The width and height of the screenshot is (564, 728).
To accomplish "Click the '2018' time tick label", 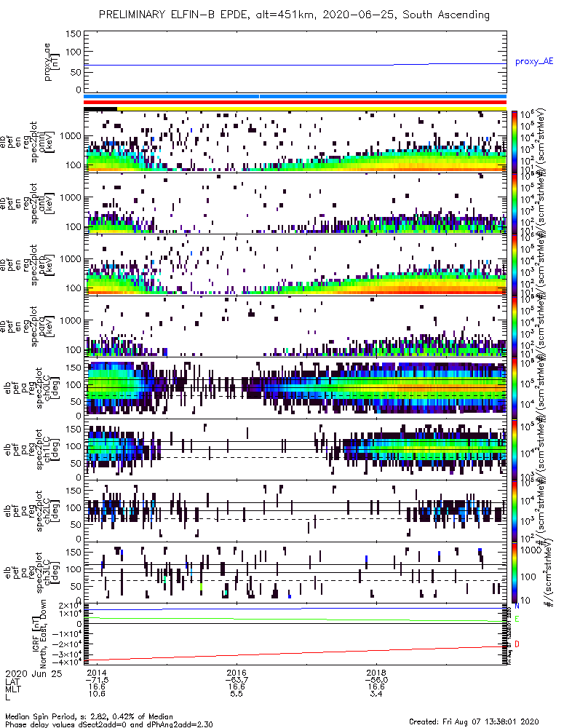I will pos(376,673).
